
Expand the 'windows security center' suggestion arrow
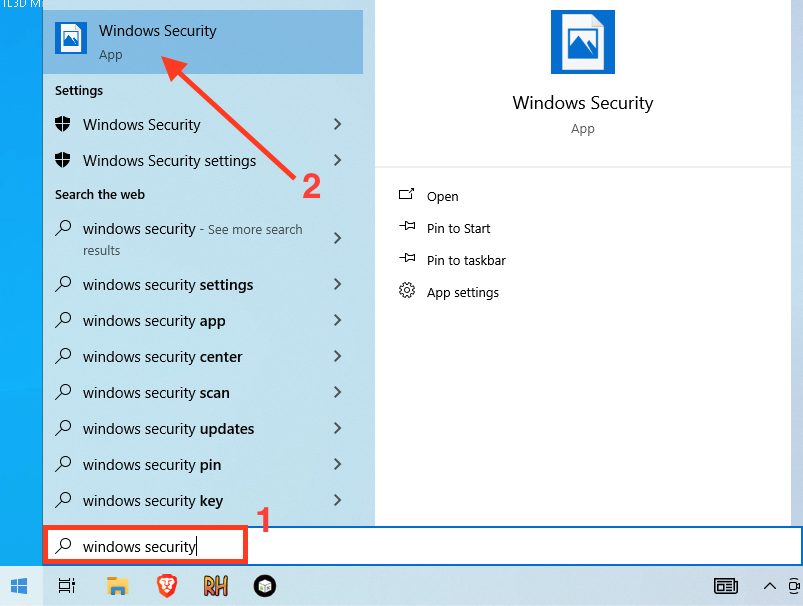tap(337, 357)
